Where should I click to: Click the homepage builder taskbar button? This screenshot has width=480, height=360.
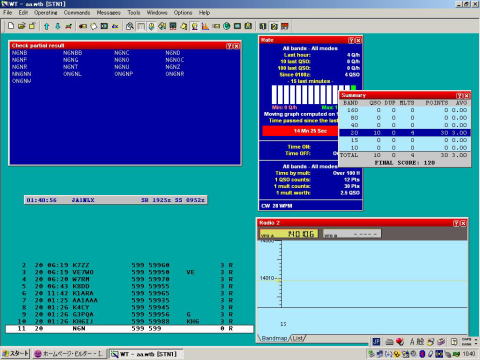[69, 354]
